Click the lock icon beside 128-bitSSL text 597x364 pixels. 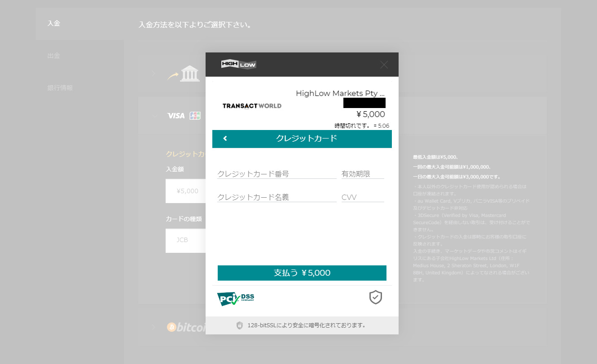(x=240, y=325)
